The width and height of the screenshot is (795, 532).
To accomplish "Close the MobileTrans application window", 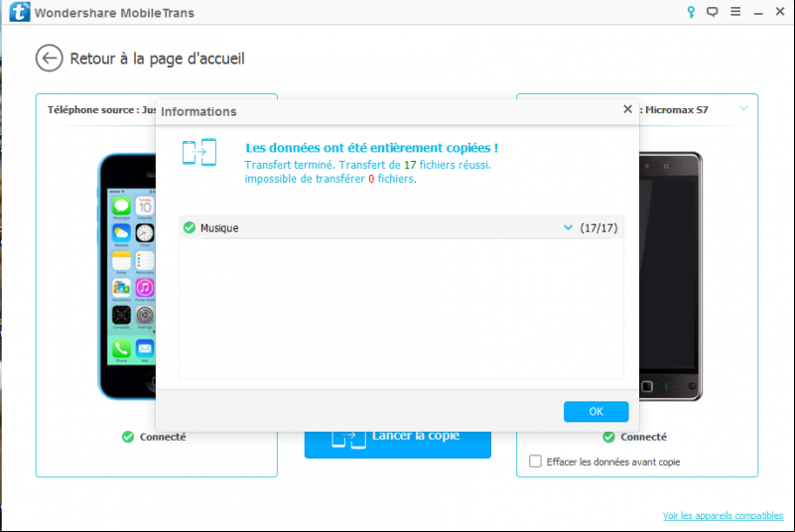I will point(780,11).
